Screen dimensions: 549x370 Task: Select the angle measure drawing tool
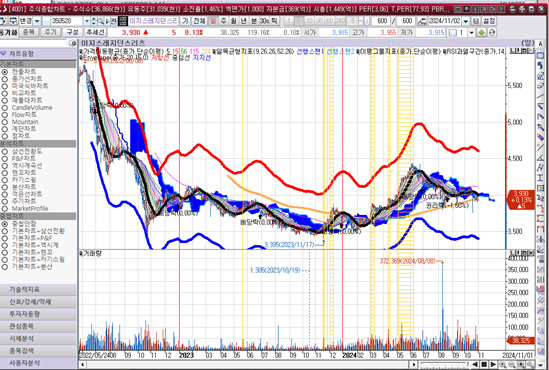pos(540,158)
